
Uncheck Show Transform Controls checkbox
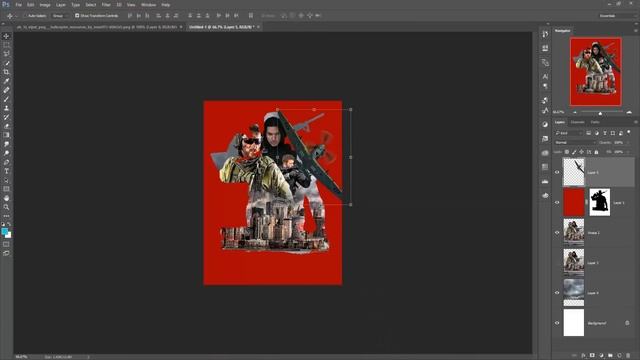tap(77, 16)
